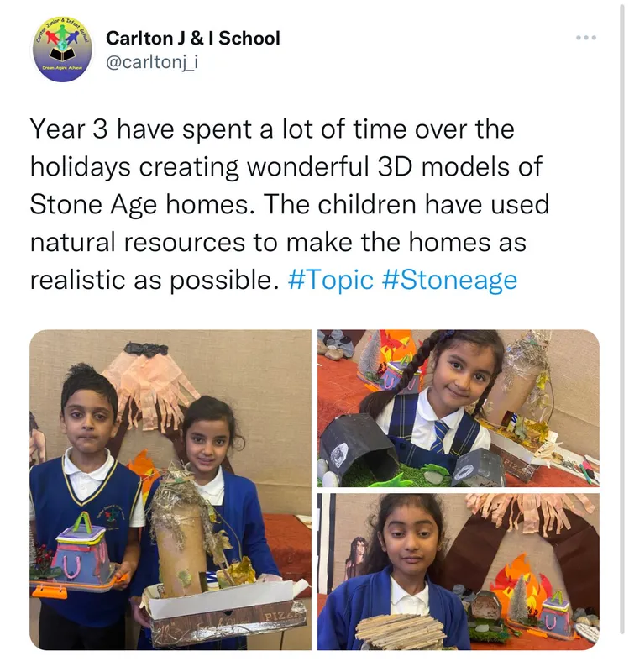Follow the #Topic hashtag

pyautogui.click(x=331, y=280)
